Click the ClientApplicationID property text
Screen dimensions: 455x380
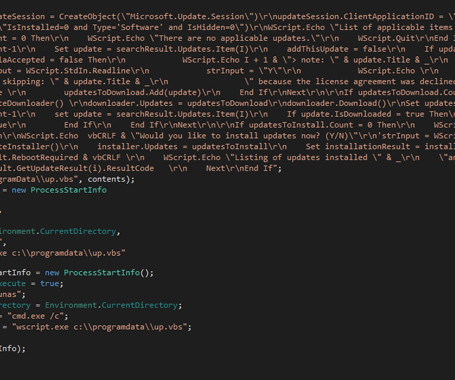(389, 17)
